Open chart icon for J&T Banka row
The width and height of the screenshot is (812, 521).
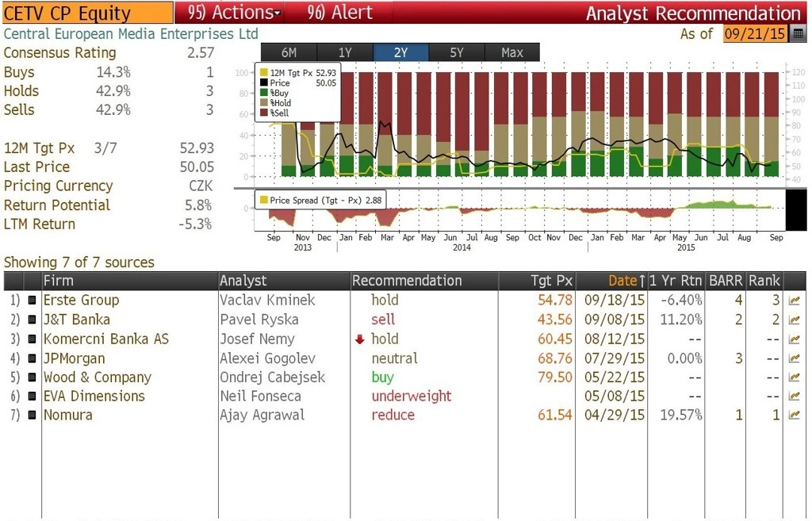[794, 320]
